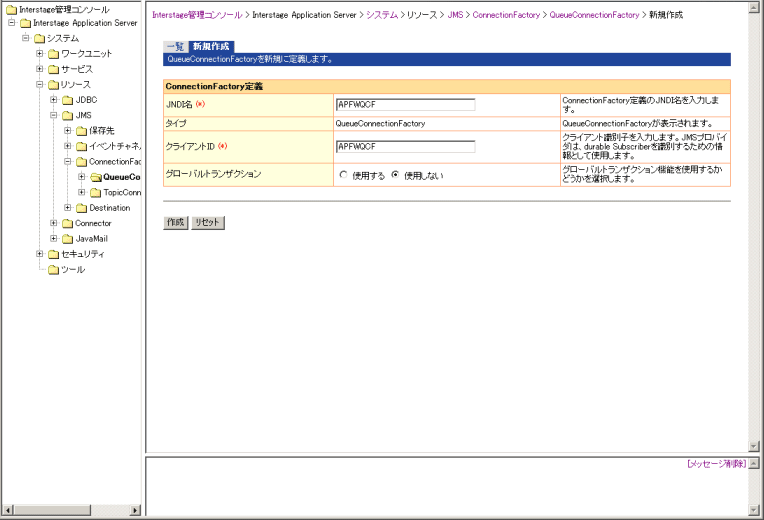Expand the TopicConnectionFactory node

(82, 192)
